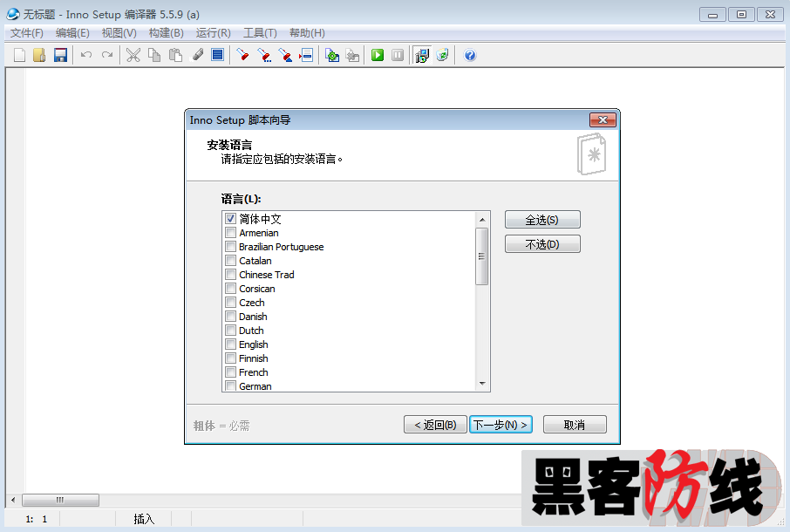Check the Brazilian Portuguese checkbox
The height and width of the screenshot is (532, 790).
tap(231, 247)
